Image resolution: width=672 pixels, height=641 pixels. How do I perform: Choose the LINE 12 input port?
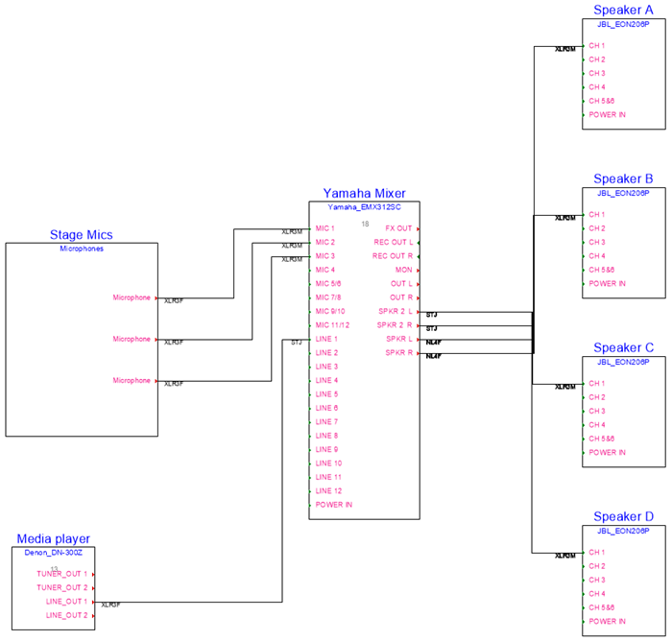(328, 490)
